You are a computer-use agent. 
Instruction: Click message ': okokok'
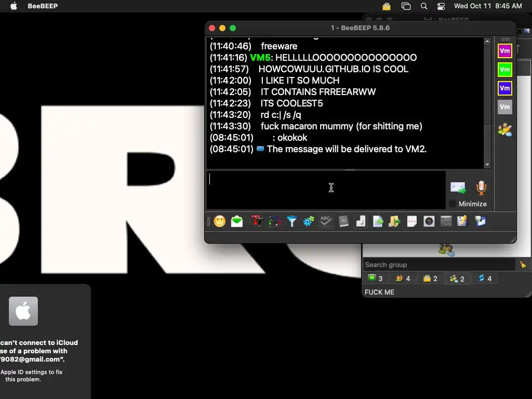(290, 137)
